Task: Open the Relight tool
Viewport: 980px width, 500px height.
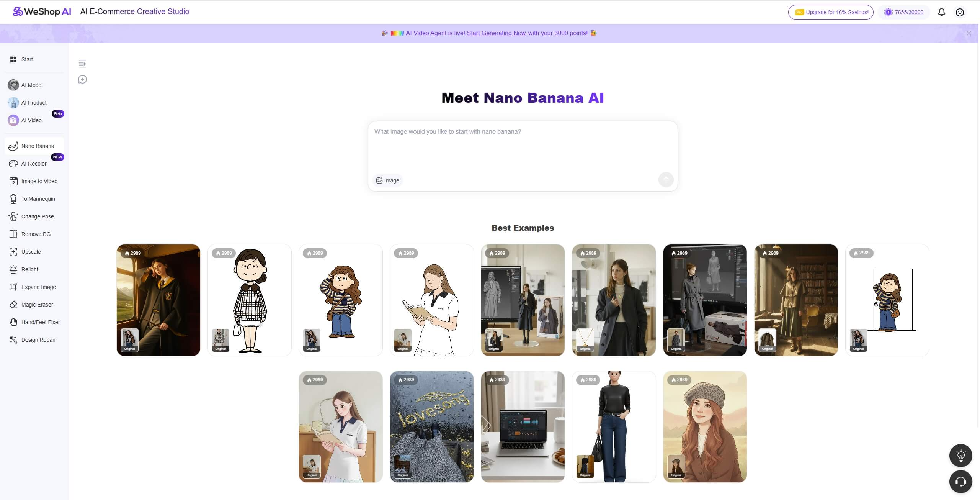Action: [29, 269]
